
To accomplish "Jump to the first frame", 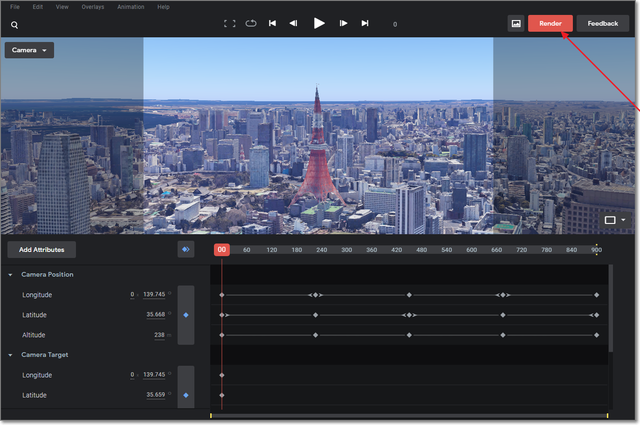I will pos(272,23).
